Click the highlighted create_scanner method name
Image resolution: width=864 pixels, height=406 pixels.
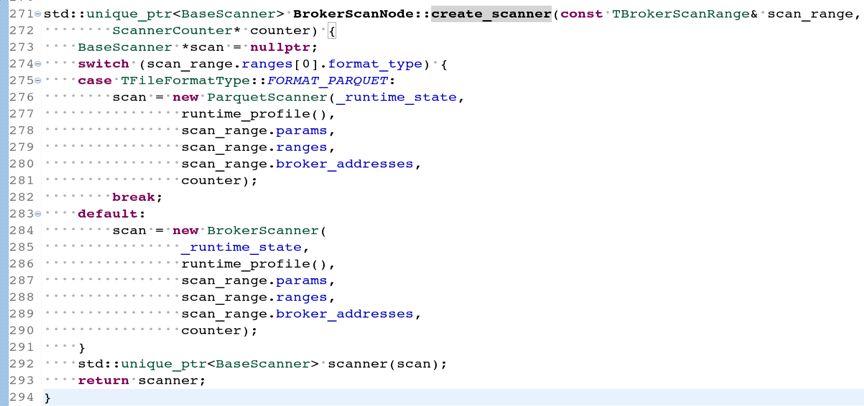click(x=492, y=14)
